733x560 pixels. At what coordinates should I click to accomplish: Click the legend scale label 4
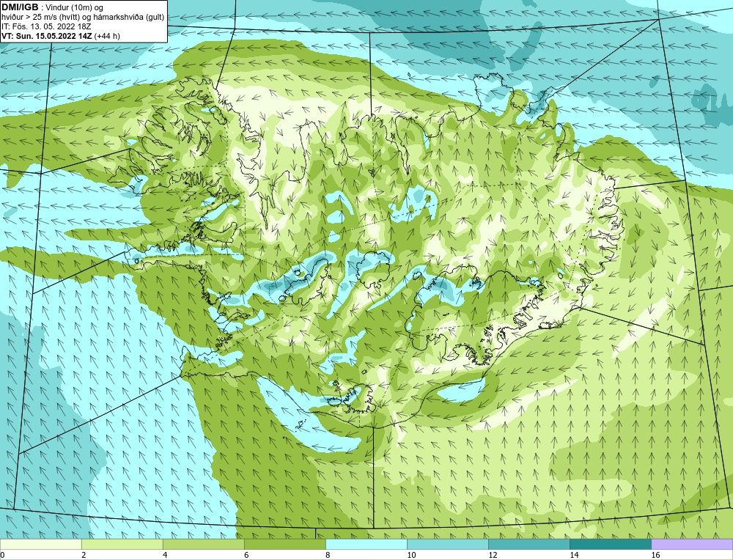tap(165, 555)
